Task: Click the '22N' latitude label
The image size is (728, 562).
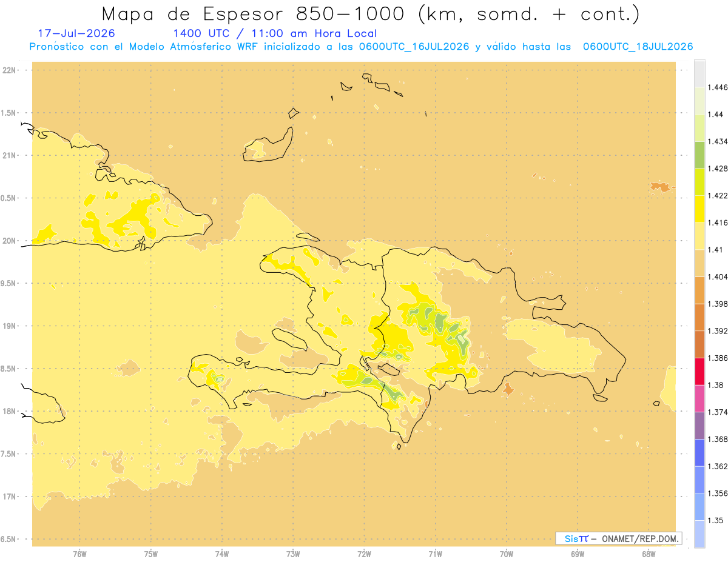Action: tap(10, 70)
